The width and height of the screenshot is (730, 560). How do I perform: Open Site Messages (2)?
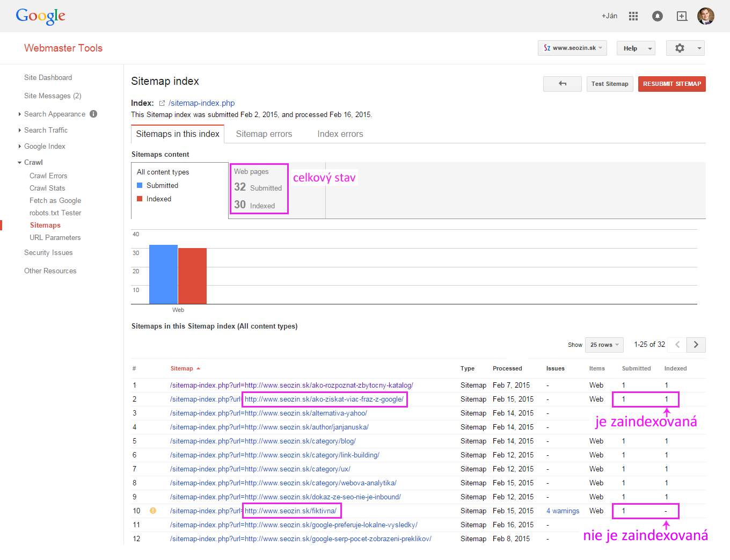coord(53,96)
